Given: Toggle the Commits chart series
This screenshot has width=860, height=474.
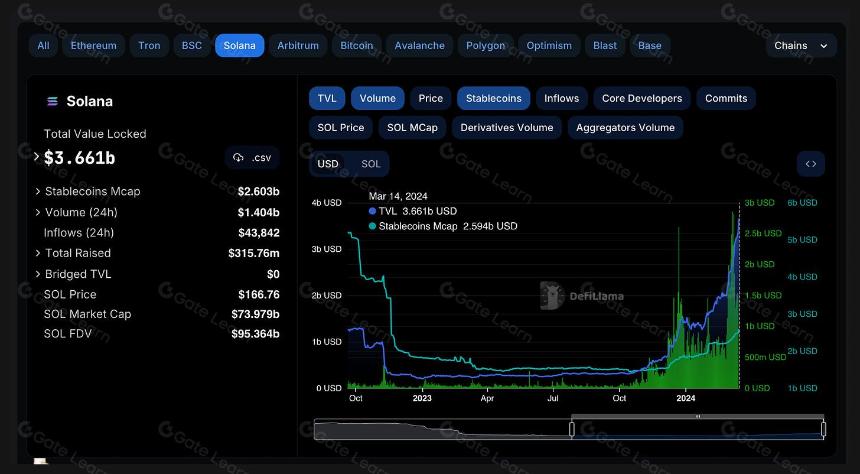Looking at the screenshot, I should (x=726, y=98).
